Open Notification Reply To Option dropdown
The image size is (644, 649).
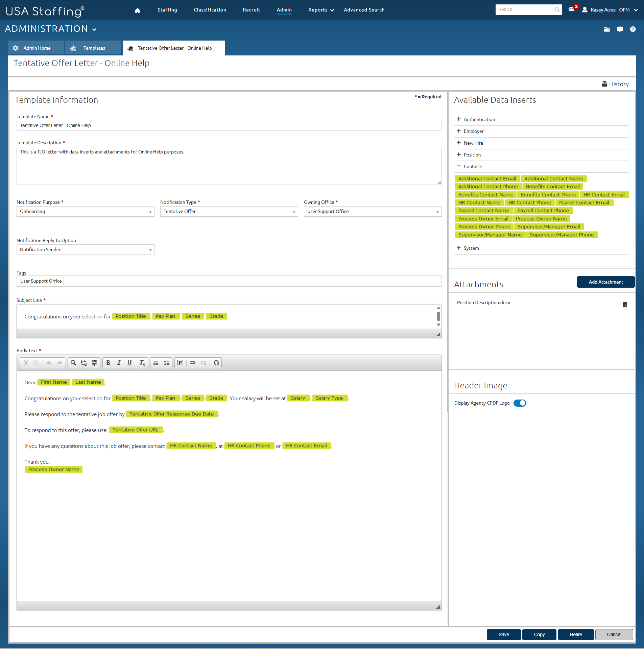point(85,250)
